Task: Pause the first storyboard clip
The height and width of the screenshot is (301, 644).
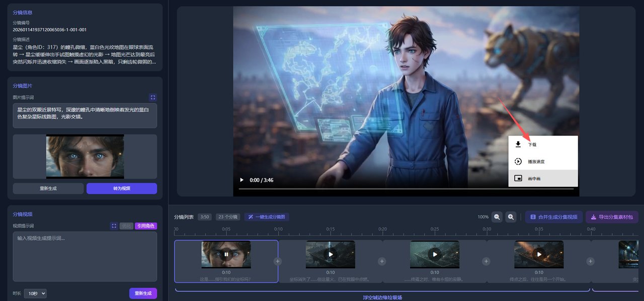Action: (x=226, y=254)
